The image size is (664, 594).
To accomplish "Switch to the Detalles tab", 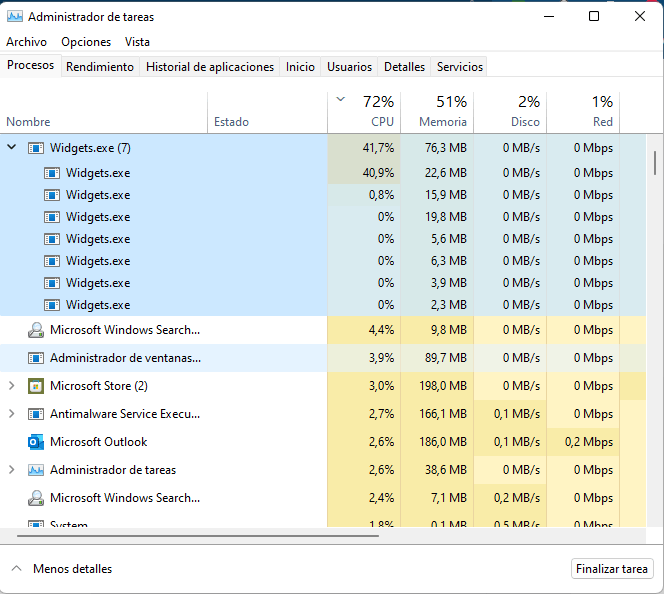I will point(404,67).
